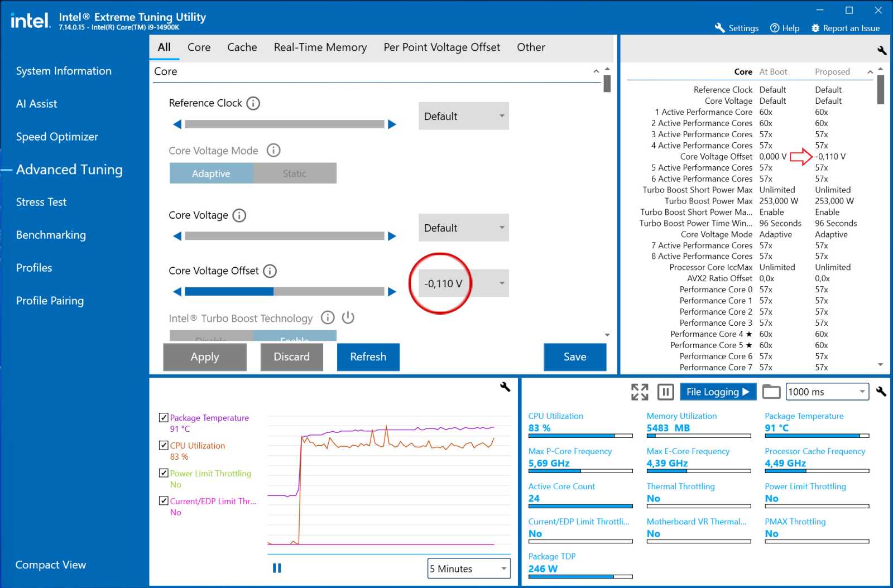Increase Core Voltage Offset with right arrow
Viewport: 893px width, 588px height.
(392, 291)
